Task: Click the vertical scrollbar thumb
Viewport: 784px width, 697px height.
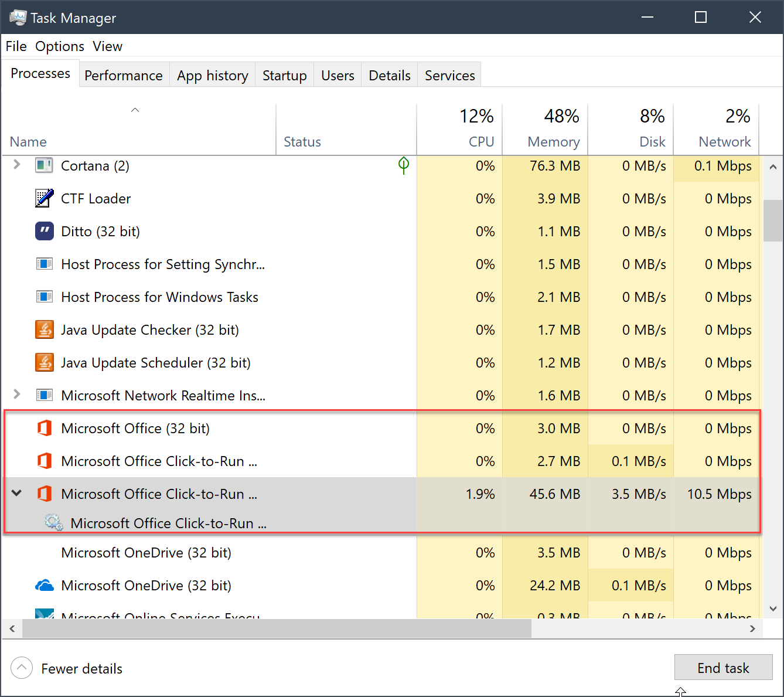Action: tap(773, 220)
